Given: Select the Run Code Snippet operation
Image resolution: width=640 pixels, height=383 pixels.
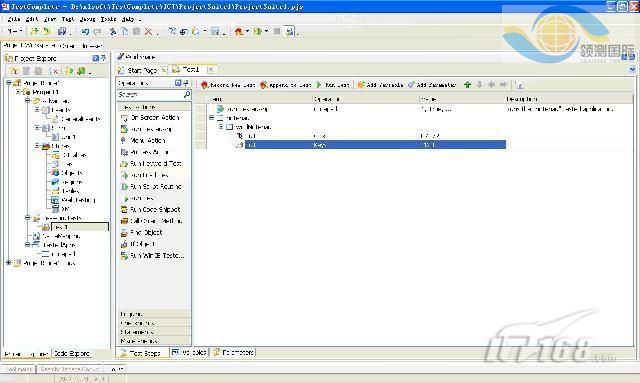Looking at the screenshot, I should [x=150, y=209].
